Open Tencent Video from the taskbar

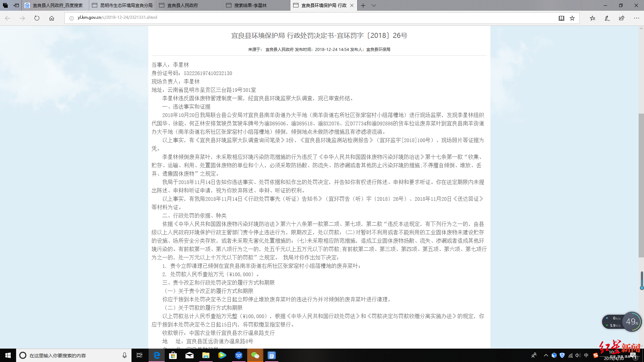click(x=222, y=355)
